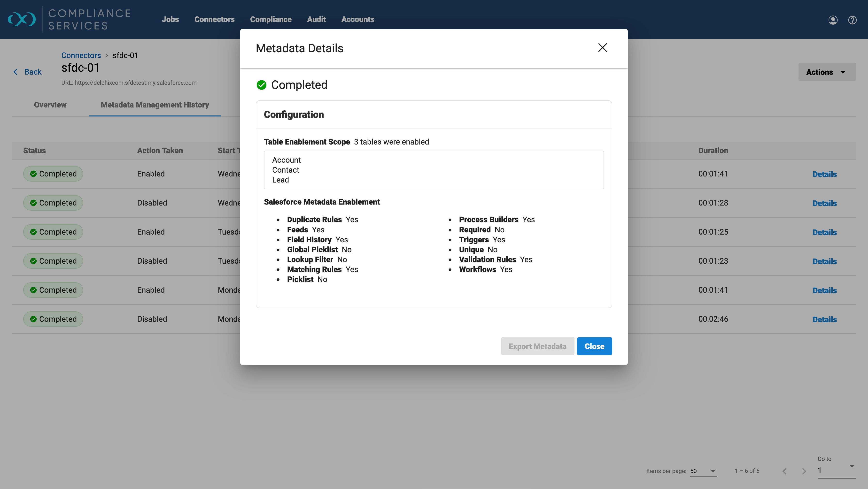This screenshot has width=868, height=489.
Task: Click the back arrow chevron icon
Action: [x=15, y=72]
